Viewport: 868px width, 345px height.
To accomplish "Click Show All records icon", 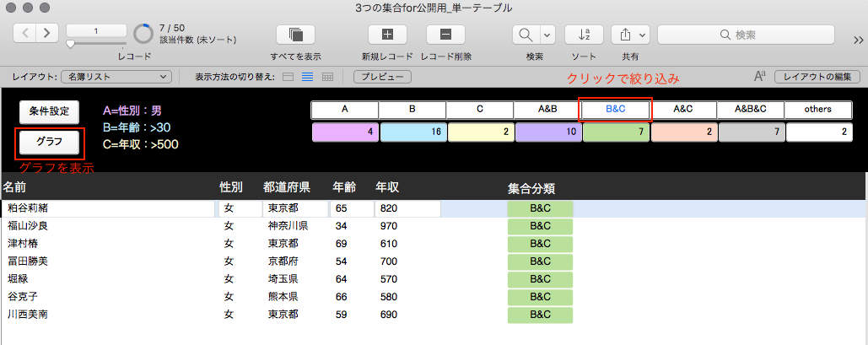I will pos(295,35).
